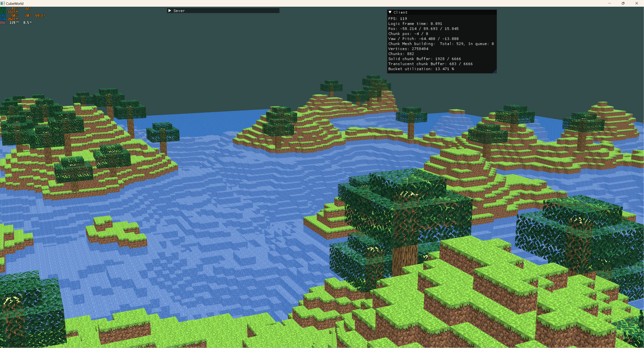Close the CubeWorld window
This screenshot has width=644, height=348.
636,3
